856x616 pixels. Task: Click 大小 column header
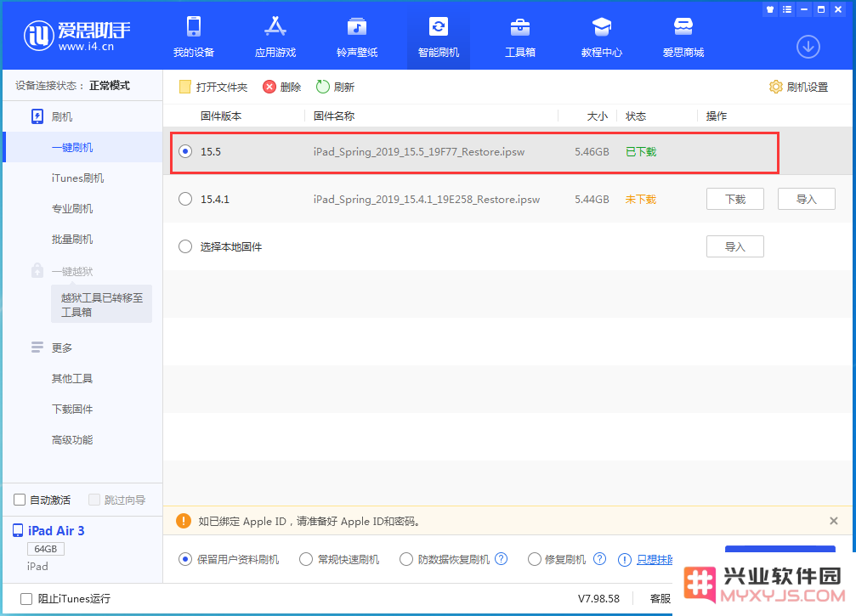[x=598, y=116]
